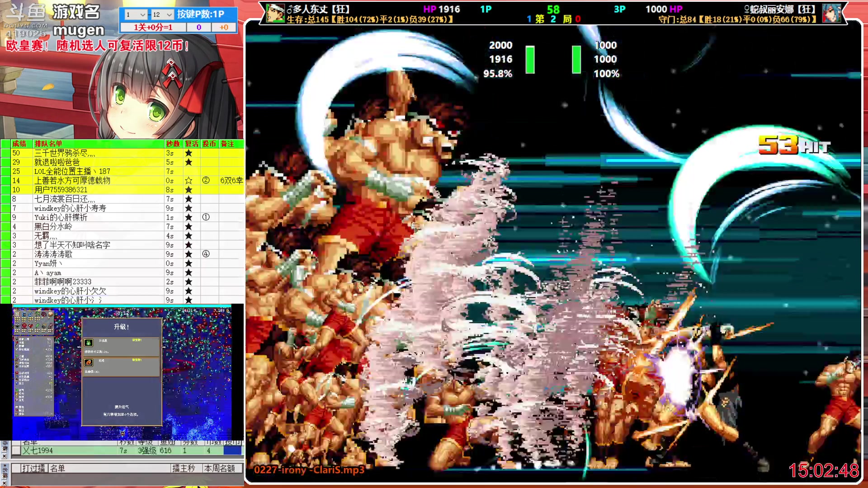868x488 pixels.
Task: Click the 升级! level-up dialog thumbnail title
Action: (x=121, y=327)
